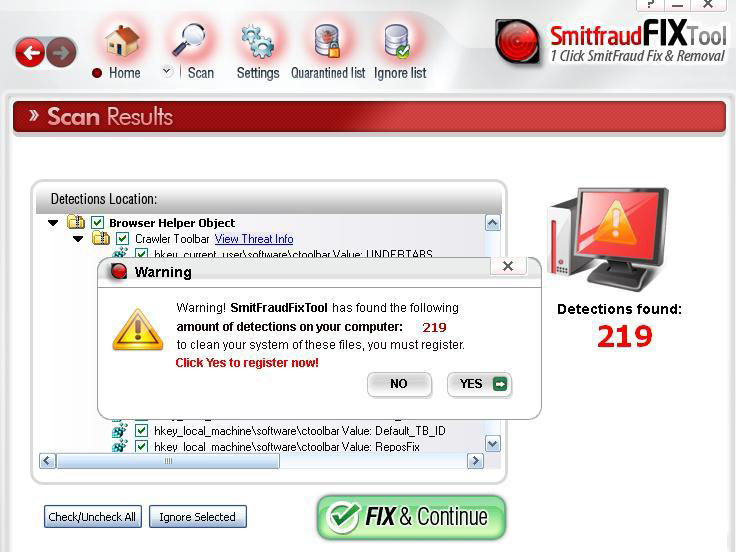
Task: Open the Quarantined list database icon
Action: click(327, 41)
